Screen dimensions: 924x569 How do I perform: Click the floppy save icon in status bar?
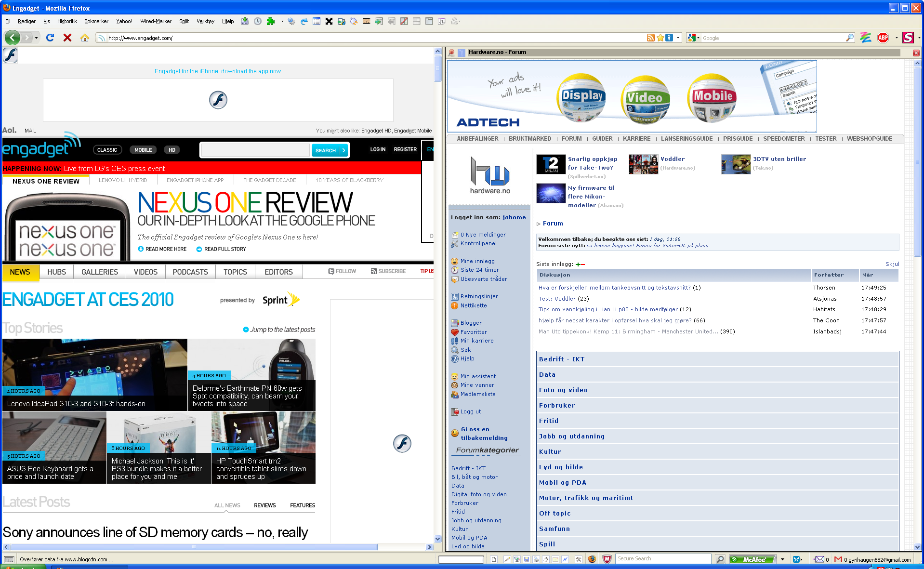(527, 559)
